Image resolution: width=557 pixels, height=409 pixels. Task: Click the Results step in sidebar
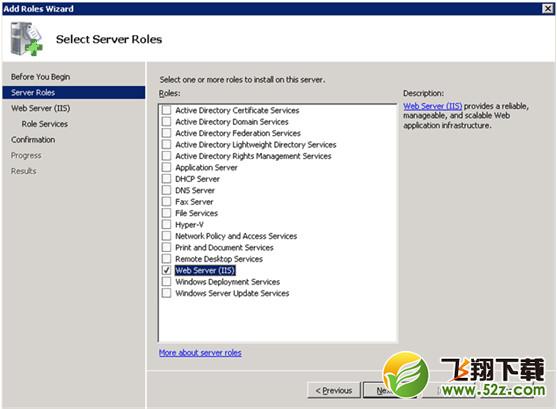tap(24, 171)
